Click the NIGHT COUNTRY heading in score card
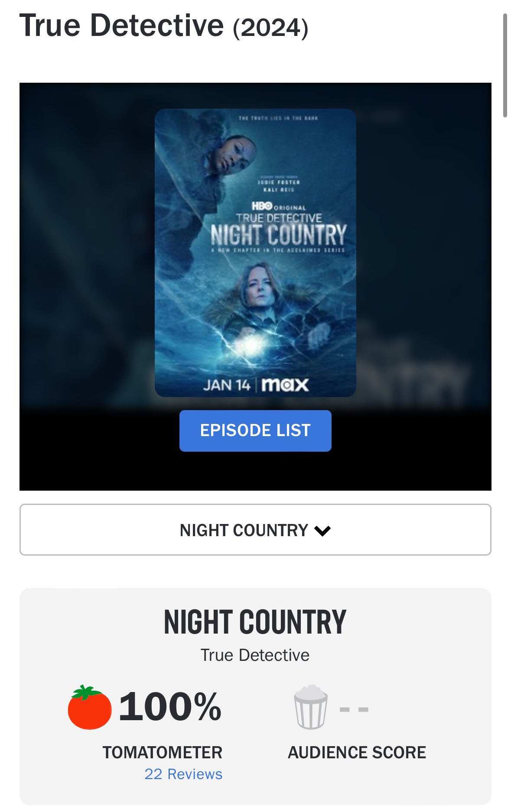The width and height of the screenshot is (511, 812). [x=255, y=622]
